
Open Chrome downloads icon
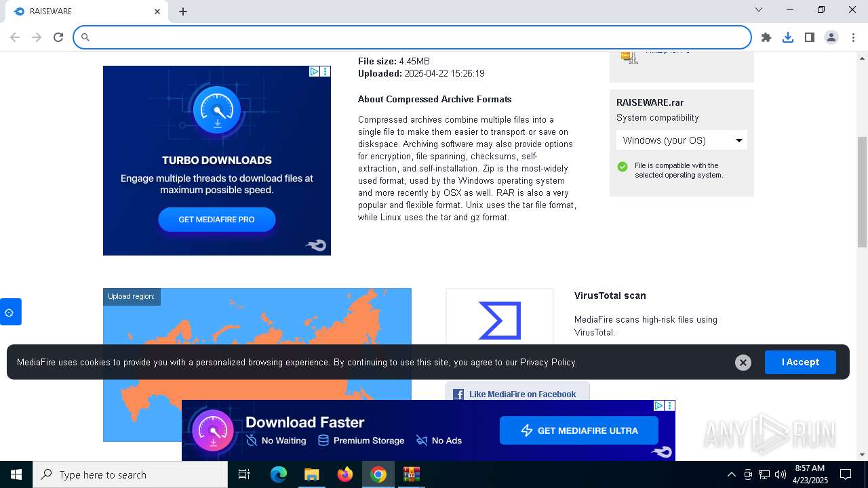(x=788, y=37)
